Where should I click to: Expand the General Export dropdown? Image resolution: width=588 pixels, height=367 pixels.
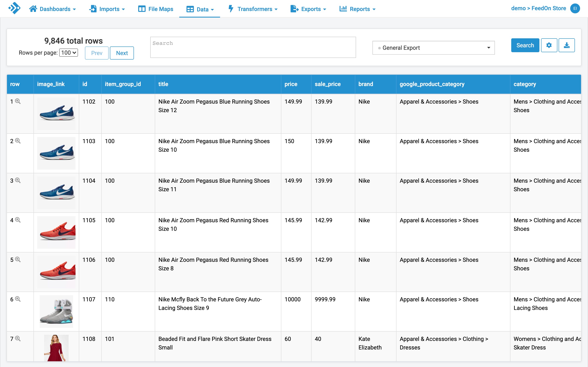(x=433, y=48)
